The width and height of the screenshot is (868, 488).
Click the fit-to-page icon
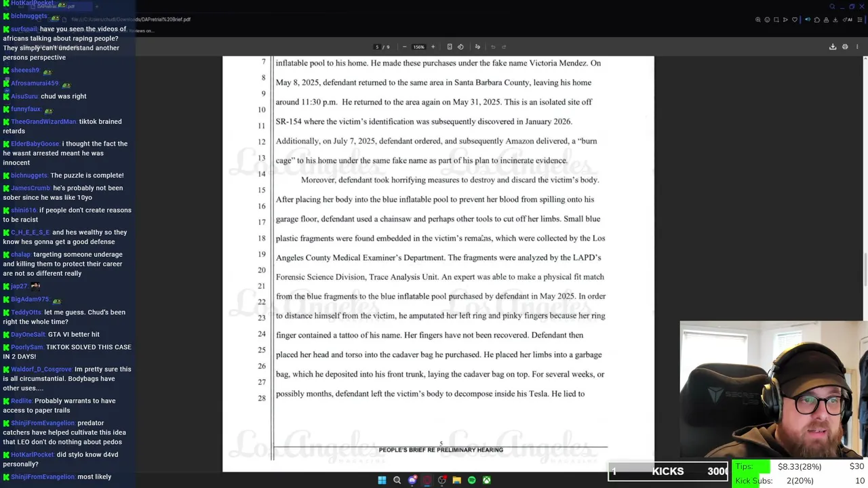point(450,47)
